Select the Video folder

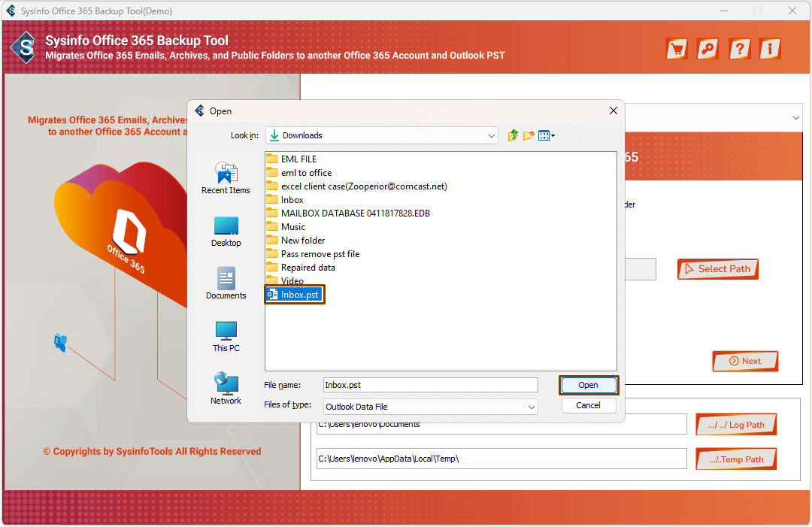[286, 281]
